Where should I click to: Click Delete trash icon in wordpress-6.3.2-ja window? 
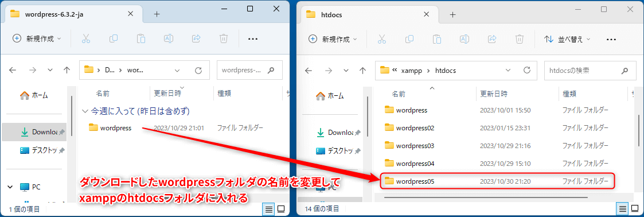click(224, 38)
